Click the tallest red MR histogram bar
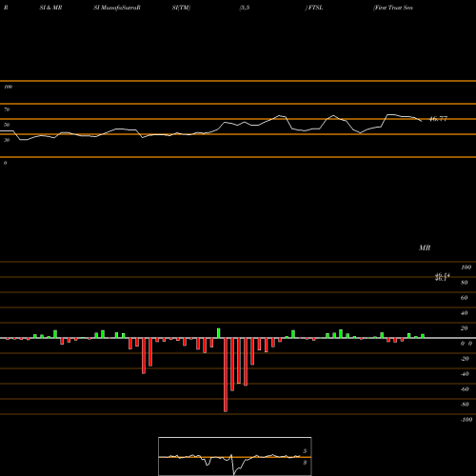The image size is (476, 476). pyautogui.click(x=226, y=375)
